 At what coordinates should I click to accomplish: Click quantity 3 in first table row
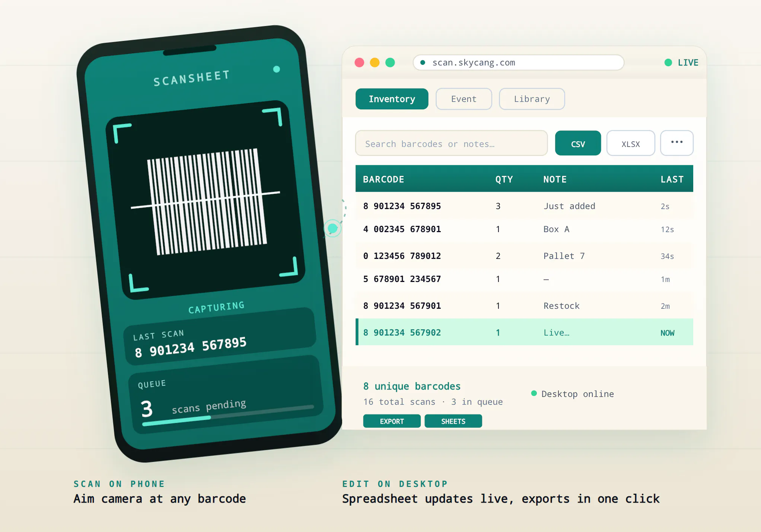498,206
